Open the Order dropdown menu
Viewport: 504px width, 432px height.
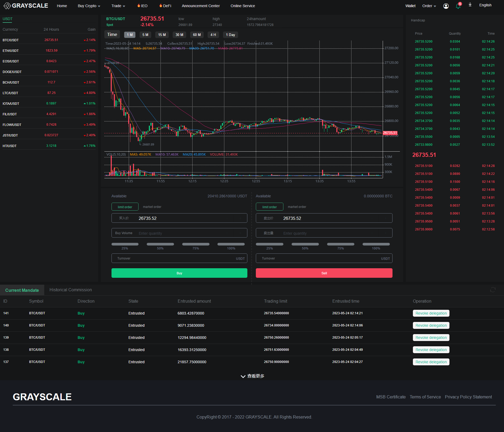click(x=429, y=6)
